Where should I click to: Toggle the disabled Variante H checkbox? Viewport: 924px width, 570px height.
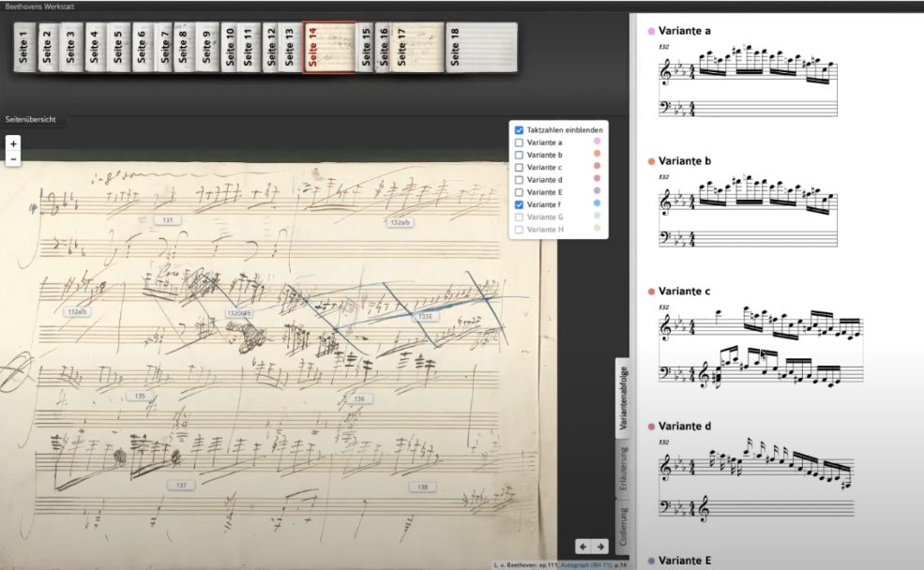coord(519,229)
